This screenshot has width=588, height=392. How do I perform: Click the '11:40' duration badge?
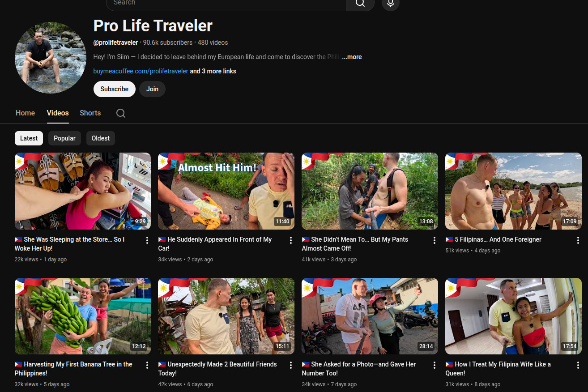click(283, 222)
